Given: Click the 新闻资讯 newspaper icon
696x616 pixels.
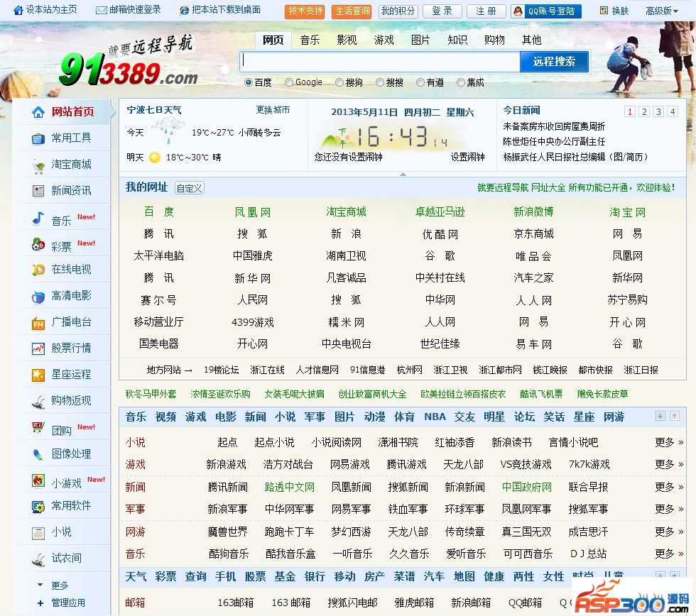Looking at the screenshot, I should point(38,191).
